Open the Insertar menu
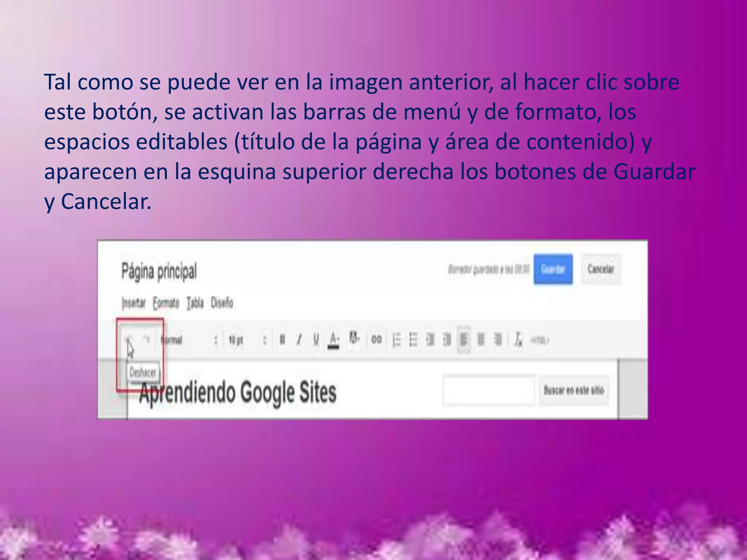Screen dimensions: 747x560 point(133,303)
